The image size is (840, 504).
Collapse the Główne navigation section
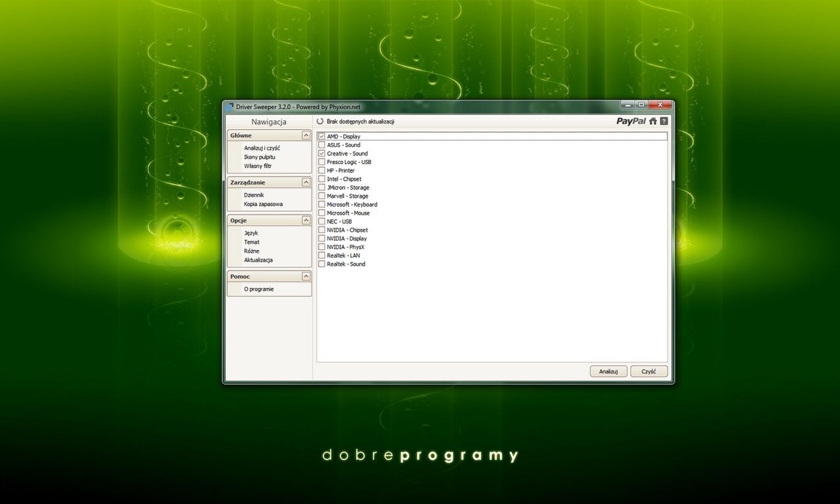(306, 135)
